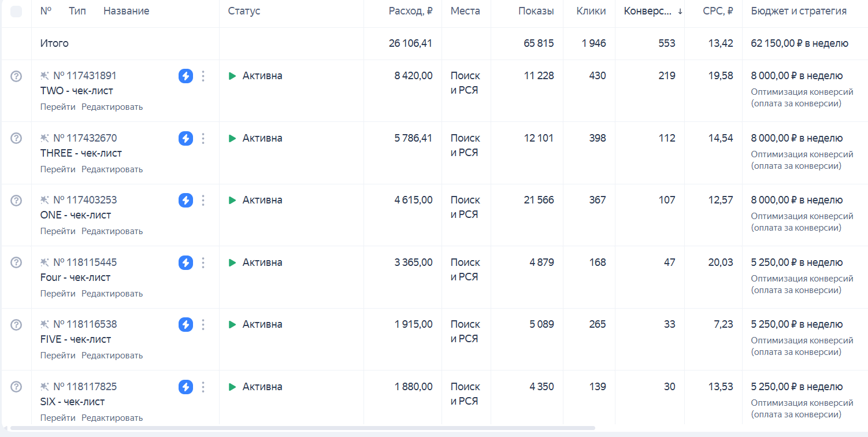The image size is (868, 437).
Task: Sort table by Расход column header
Action: click(410, 11)
